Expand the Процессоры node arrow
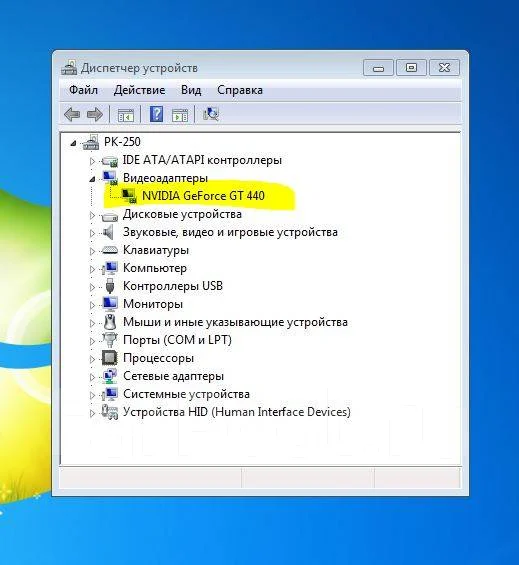Image resolution: width=519 pixels, height=565 pixels. click(92, 359)
